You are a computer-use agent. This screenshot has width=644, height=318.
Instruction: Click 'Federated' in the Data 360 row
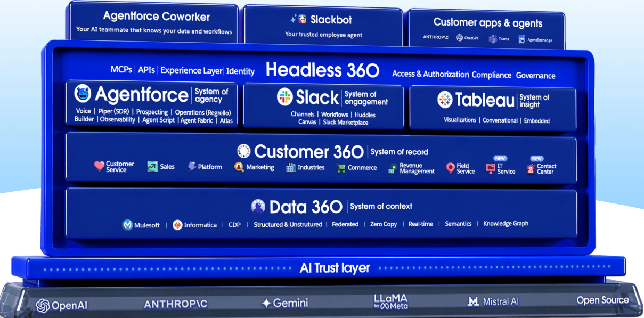pyautogui.click(x=345, y=224)
